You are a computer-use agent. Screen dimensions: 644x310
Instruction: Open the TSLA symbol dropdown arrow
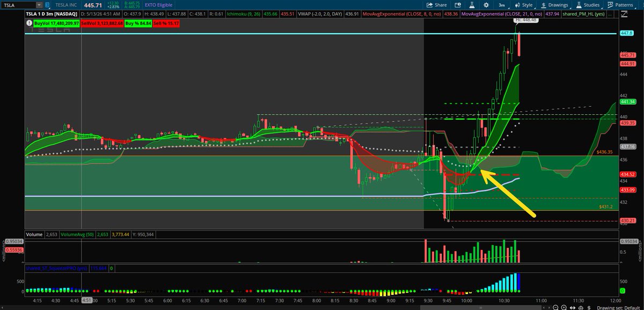38,4
